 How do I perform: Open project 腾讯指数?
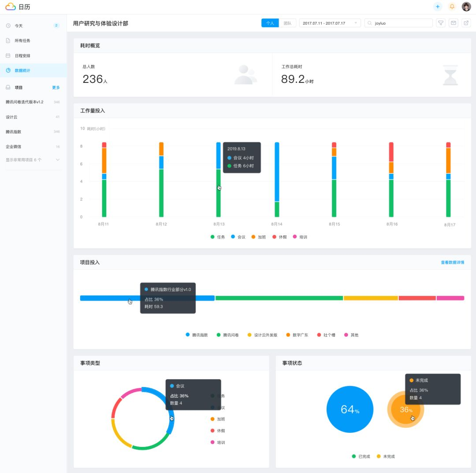(33, 132)
